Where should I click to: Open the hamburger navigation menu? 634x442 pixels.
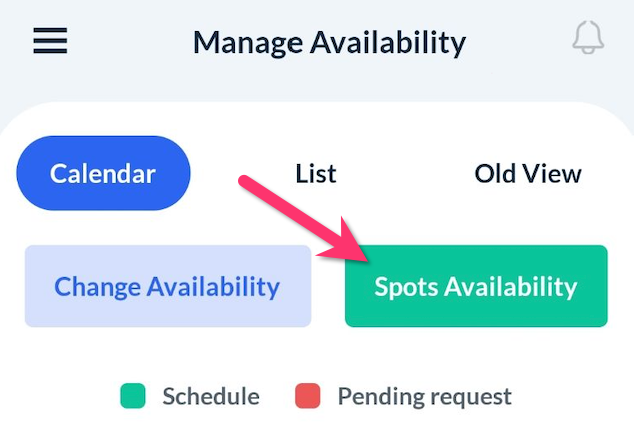click(50, 41)
